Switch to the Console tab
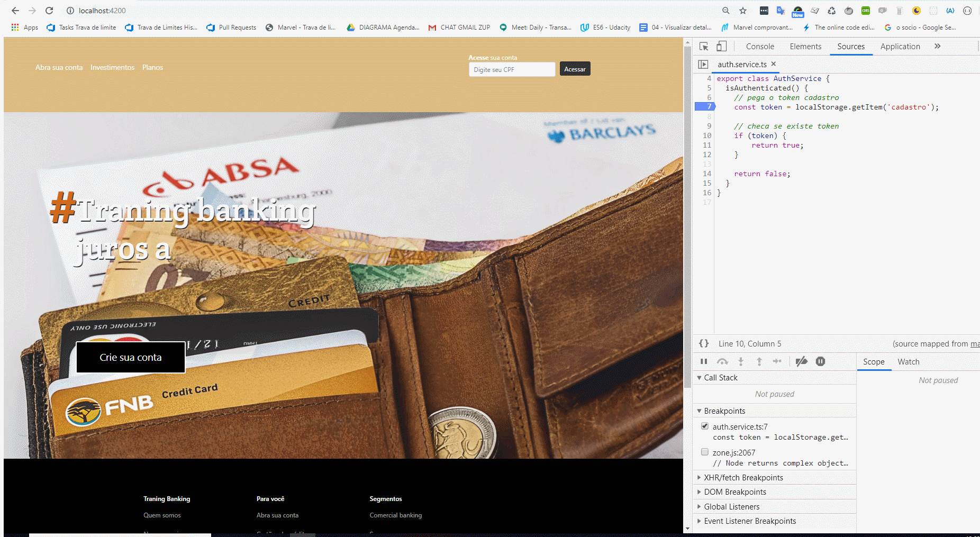Image resolution: width=980 pixels, height=537 pixels. [760, 47]
